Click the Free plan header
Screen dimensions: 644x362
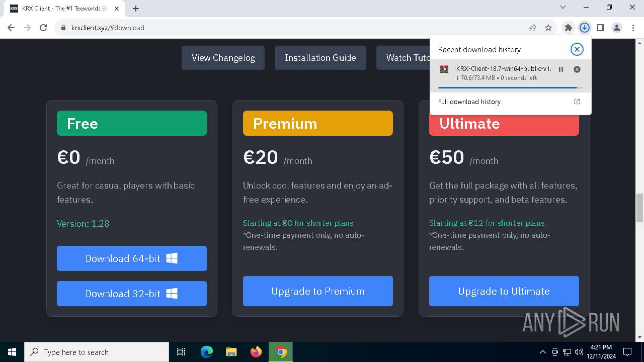[x=132, y=123]
